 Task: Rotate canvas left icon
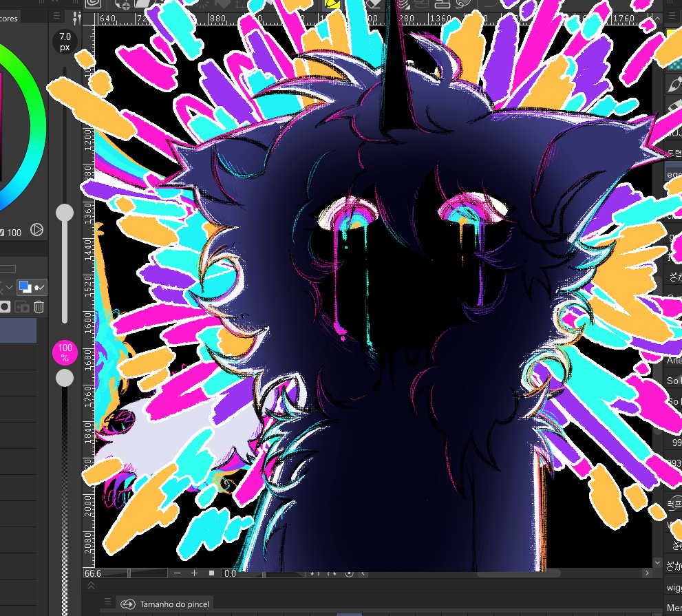pos(315,573)
